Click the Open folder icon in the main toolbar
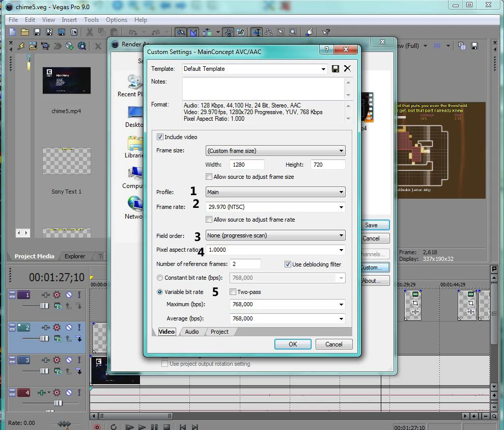 coord(24,32)
